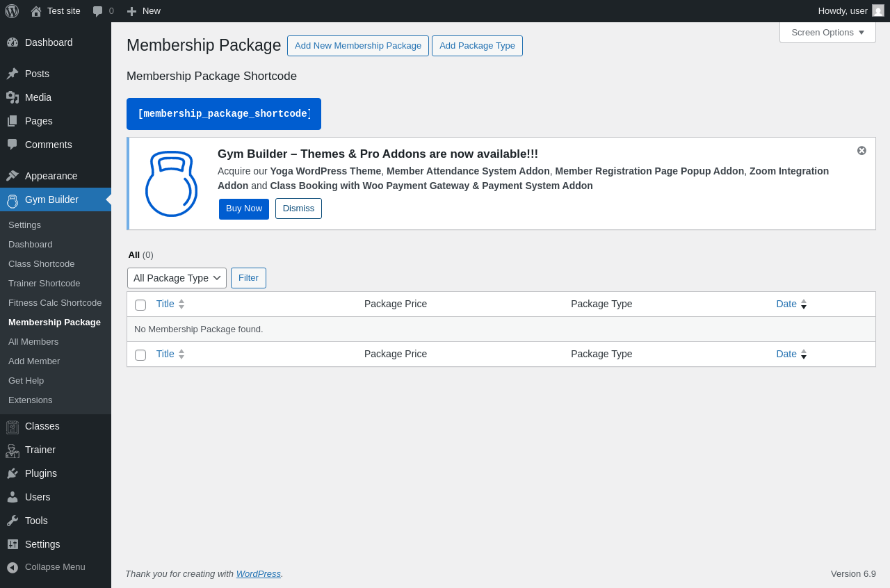Click the Trainer sidebar icon
The width and height of the screenshot is (890, 588).
click(13, 450)
